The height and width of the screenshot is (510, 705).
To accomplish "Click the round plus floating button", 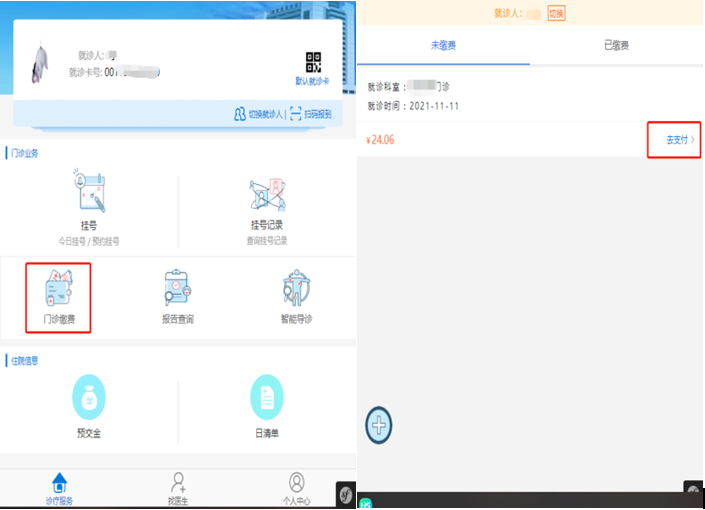I will pyautogui.click(x=379, y=425).
